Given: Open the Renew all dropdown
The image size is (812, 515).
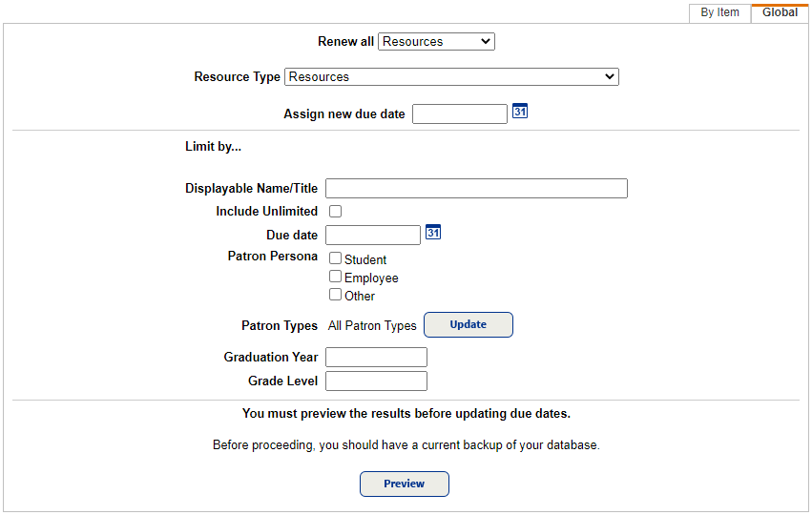Looking at the screenshot, I should coord(437,41).
